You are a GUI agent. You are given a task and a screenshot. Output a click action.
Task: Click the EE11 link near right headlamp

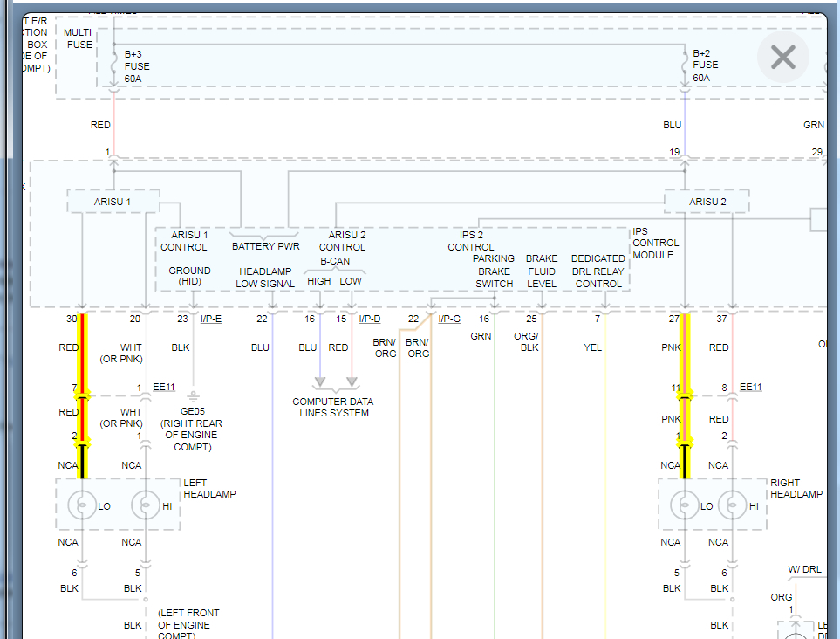tap(750, 387)
